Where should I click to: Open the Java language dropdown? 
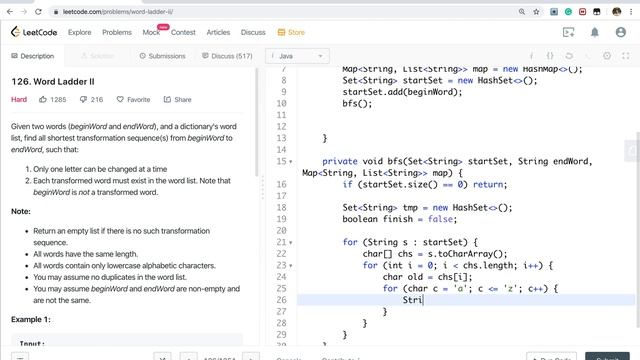click(297, 56)
